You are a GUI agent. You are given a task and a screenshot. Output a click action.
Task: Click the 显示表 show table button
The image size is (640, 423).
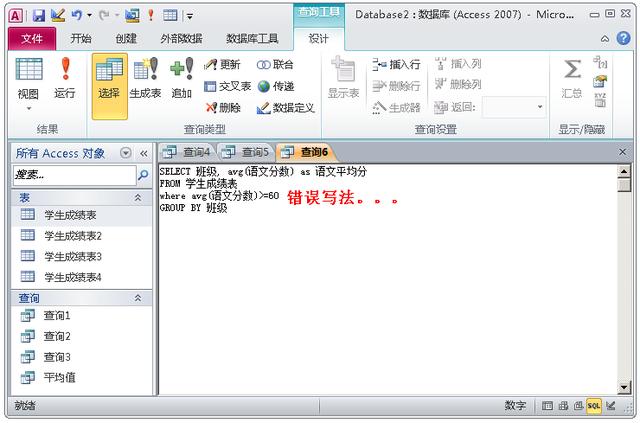tap(344, 78)
